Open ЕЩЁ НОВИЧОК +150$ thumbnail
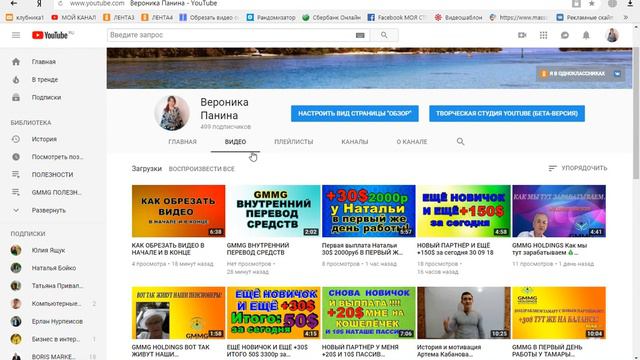 [x=464, y=211]
